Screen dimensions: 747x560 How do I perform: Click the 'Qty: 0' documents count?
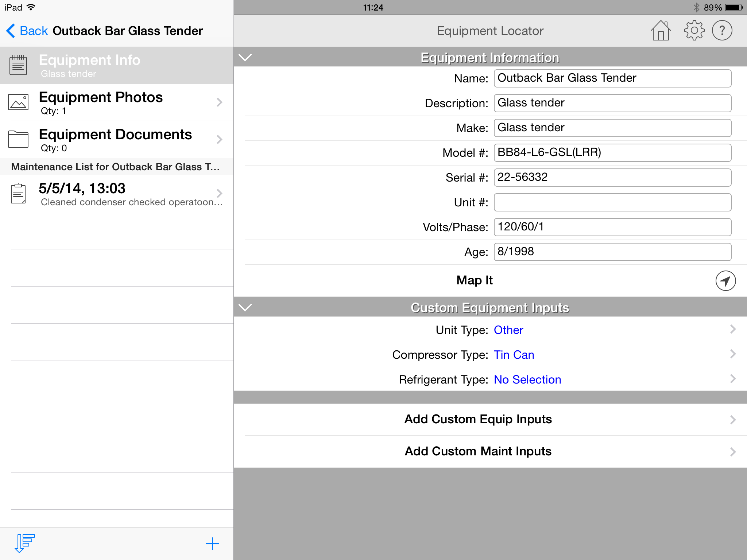click(54, 148)
